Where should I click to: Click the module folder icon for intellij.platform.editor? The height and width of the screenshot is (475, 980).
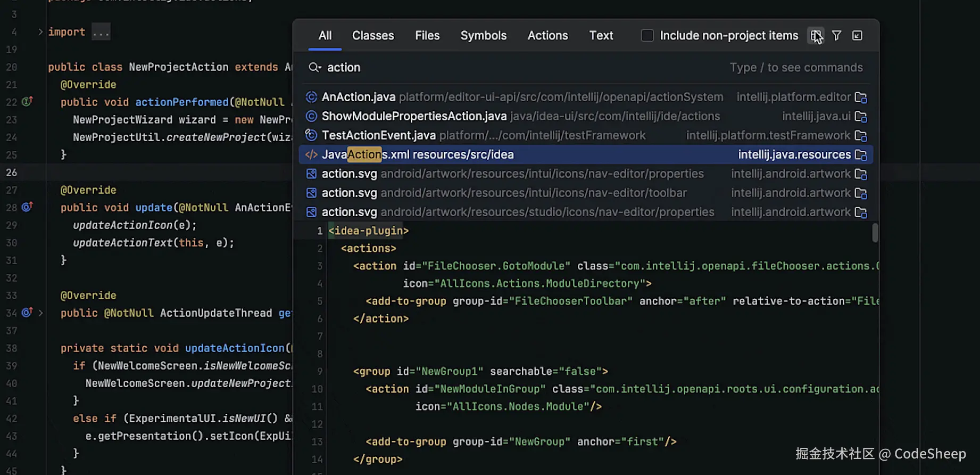point(860,97)
